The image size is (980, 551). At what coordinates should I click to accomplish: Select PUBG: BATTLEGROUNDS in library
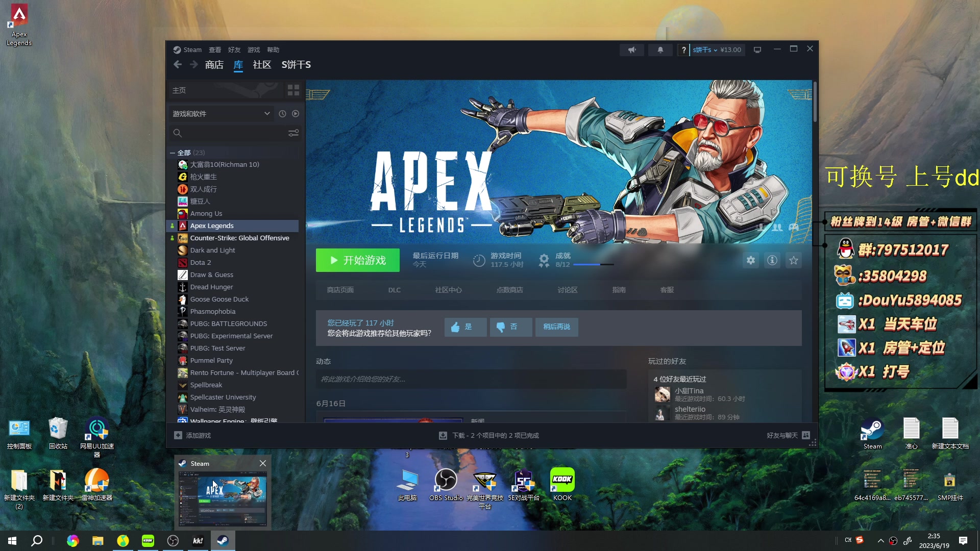tap(229, 324)
